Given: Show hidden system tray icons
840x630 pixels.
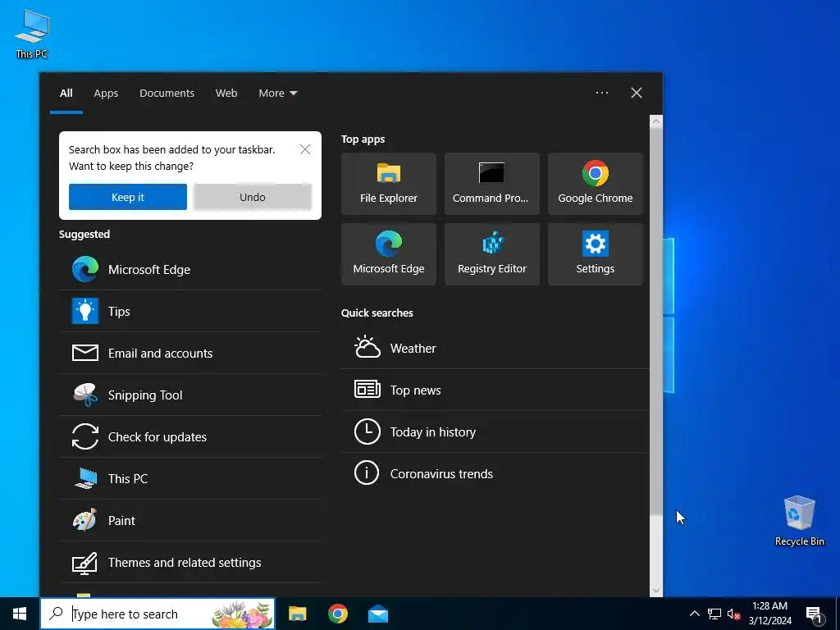Looking at the screenshot, I should tap(694, 614).
